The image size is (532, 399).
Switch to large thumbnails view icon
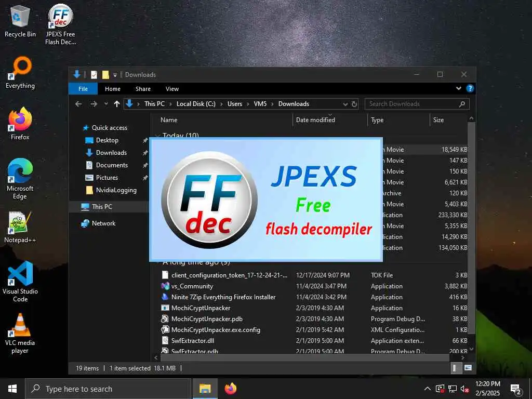pyautogui.click(x=468, y=368)
